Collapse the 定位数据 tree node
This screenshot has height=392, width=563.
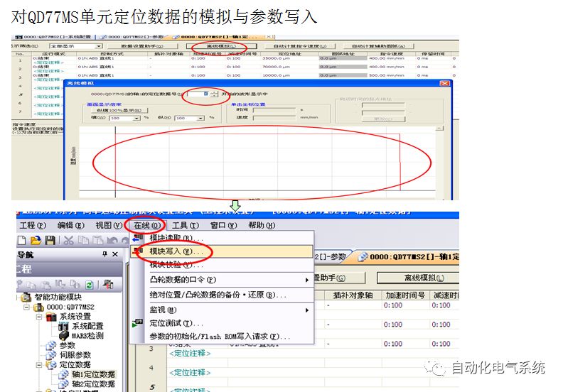[x=41, y=364]
